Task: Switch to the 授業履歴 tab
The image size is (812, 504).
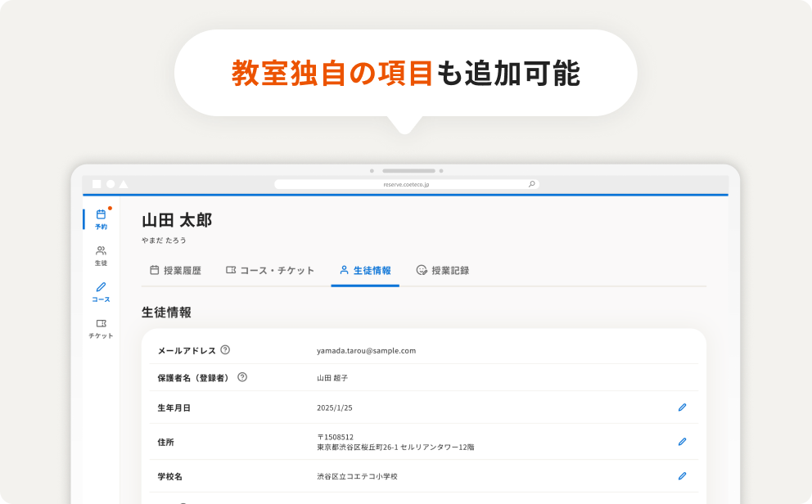Action: [x=175, y=270]
